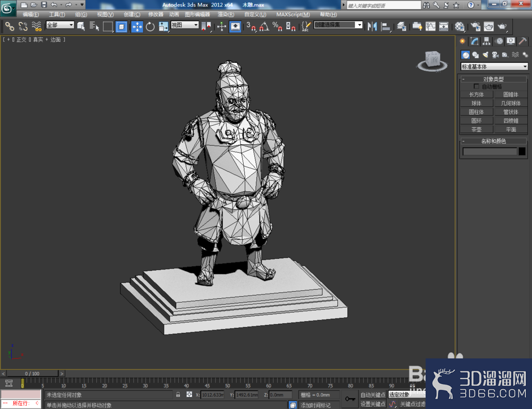Create a new scene with New file icon
This screenshot has height=409, width=532.
click(x=24, y=5)
